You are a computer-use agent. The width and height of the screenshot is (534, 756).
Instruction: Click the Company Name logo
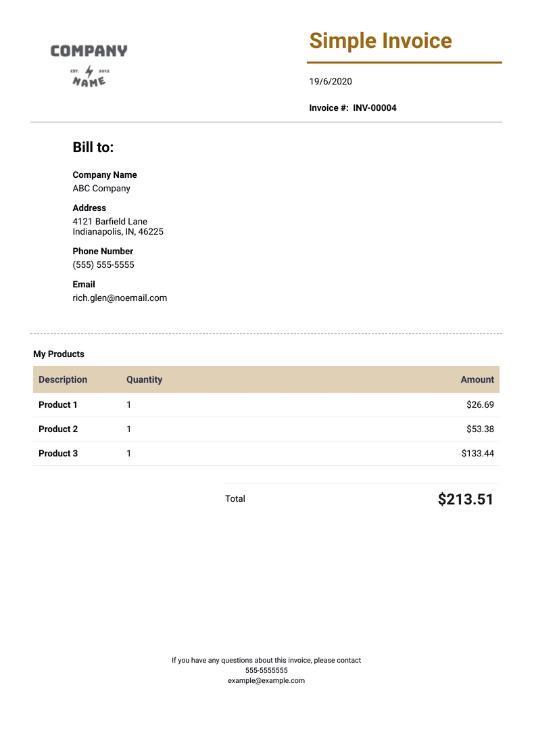89,65
